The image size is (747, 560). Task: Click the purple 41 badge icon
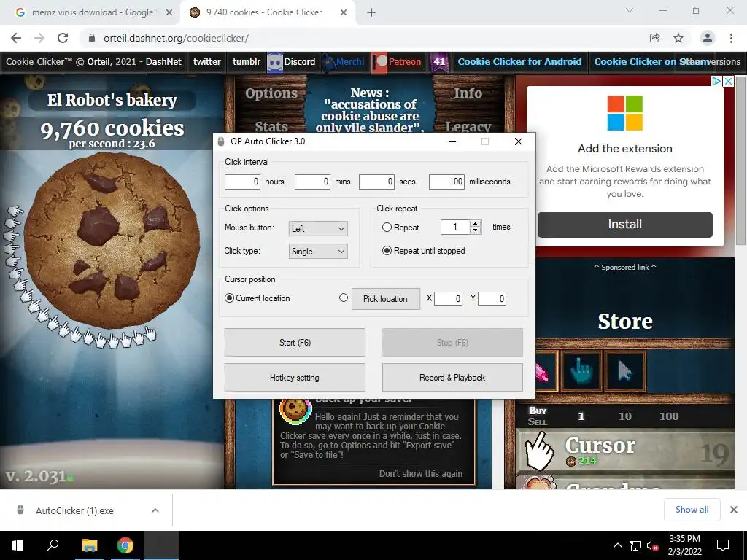click(x=439, y=62)
